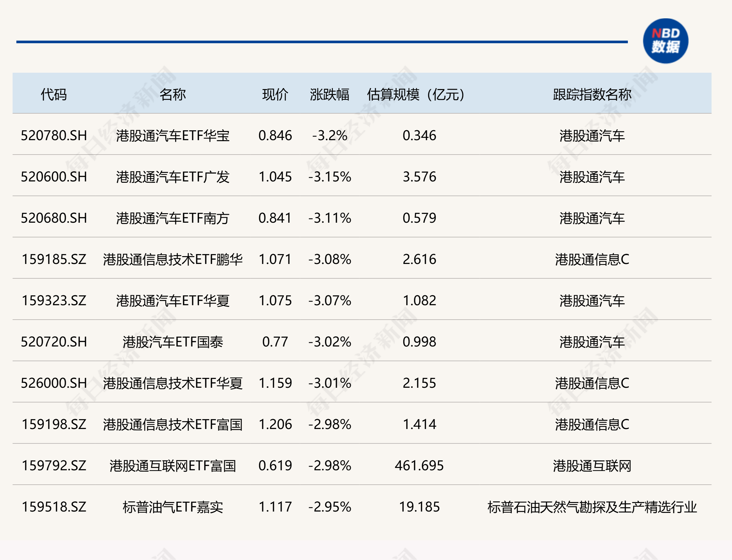Click the 0.579 estimated scale value
Image resolution: width=732 pixels, height=560 pixels.
coord(419,218)
